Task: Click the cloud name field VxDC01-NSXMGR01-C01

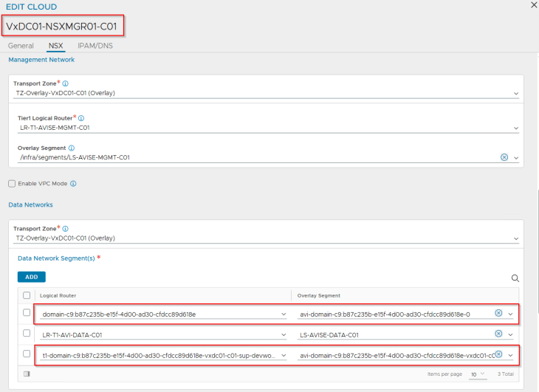Action: click(x=62, y=26)
